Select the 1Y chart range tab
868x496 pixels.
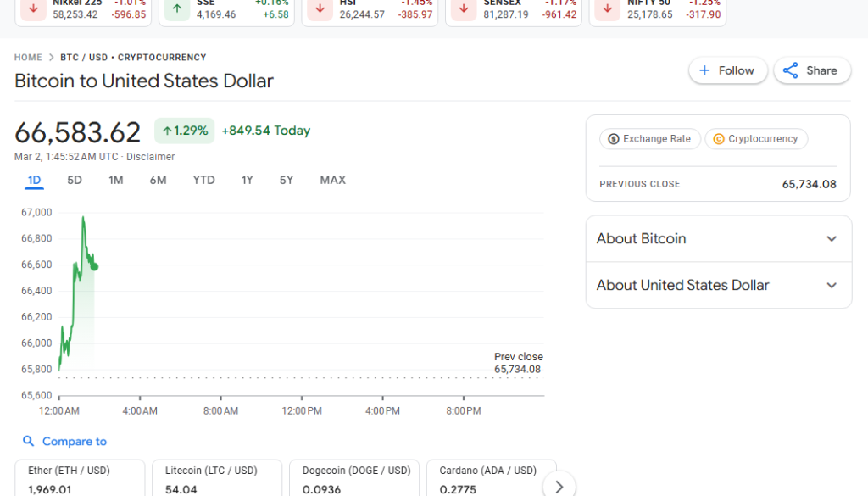[x=247, y=180]
